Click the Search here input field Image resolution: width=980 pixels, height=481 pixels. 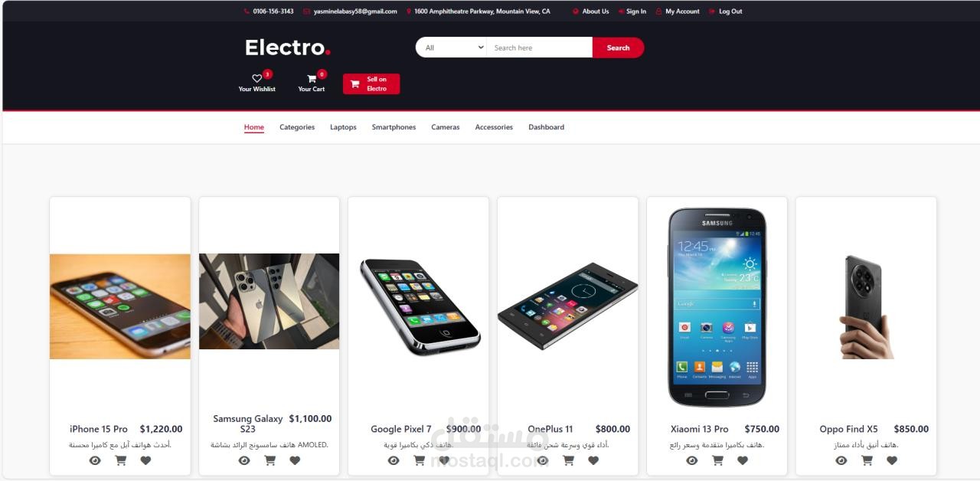pyautogui.click(x=540, y=47)
